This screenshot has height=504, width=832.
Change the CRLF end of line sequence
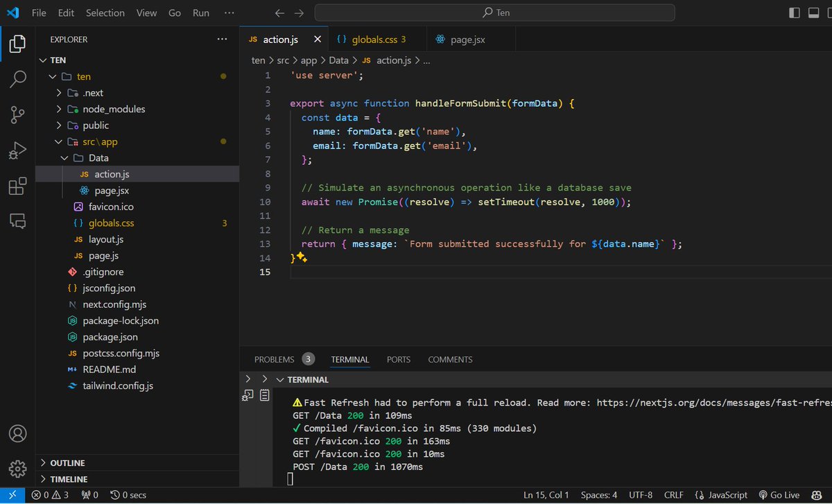674,495
